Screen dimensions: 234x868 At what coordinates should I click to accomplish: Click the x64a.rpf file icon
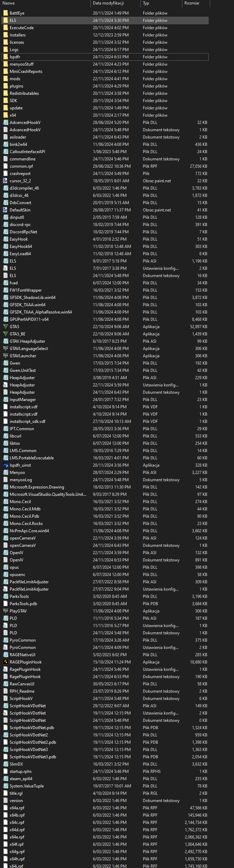click(x=5, y=808)
